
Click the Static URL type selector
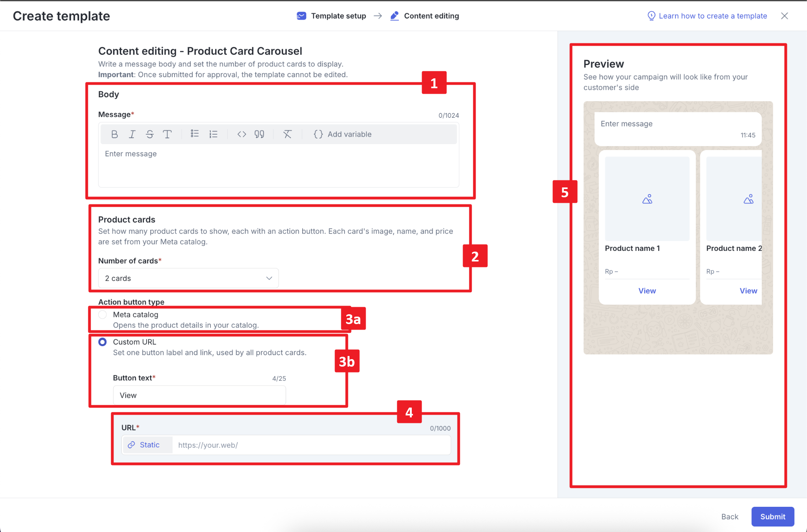[147, 445]
